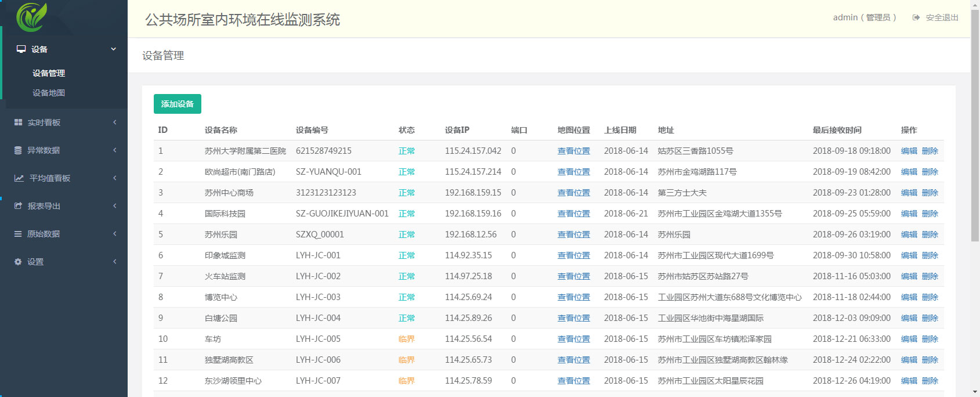Click the export icon beside 报表导出

pyautogui.click(x=18, y=206)
